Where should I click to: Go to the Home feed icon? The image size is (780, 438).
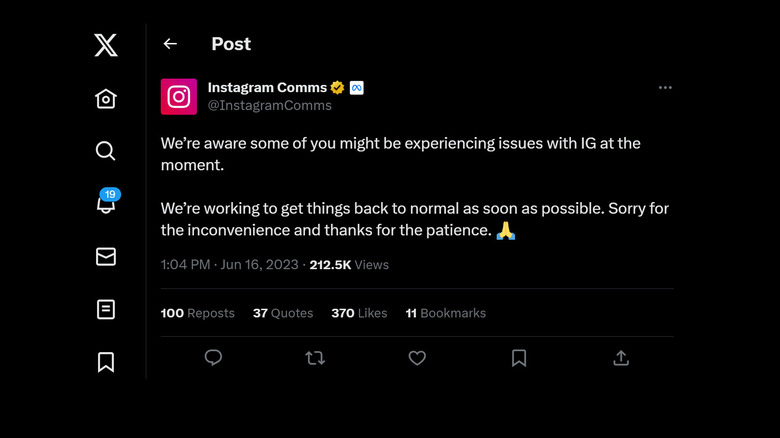(106, 98)
